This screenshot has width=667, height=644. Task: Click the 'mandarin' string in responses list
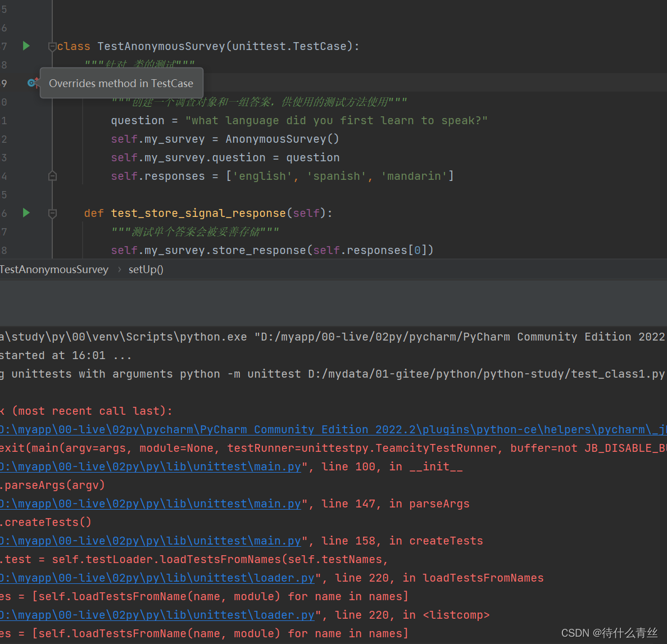coord(414,176)
